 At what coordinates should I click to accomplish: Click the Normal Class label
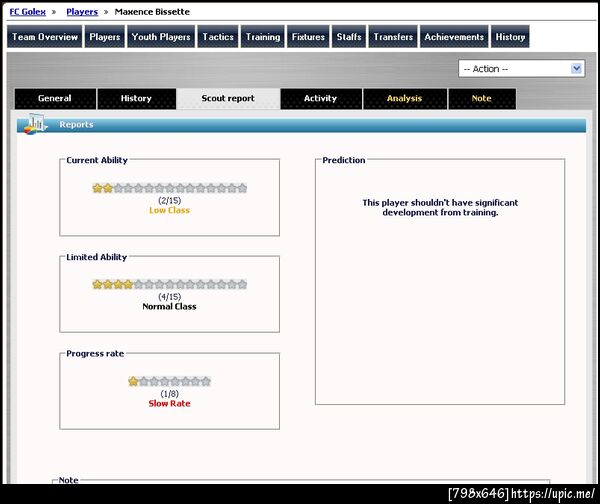tap(170, 307)
